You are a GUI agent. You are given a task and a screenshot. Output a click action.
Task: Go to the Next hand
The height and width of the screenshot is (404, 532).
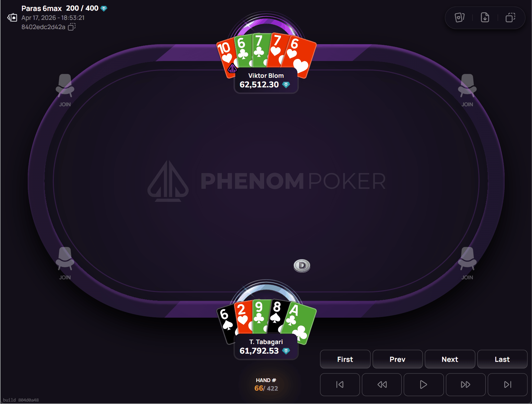coord(450,359)
